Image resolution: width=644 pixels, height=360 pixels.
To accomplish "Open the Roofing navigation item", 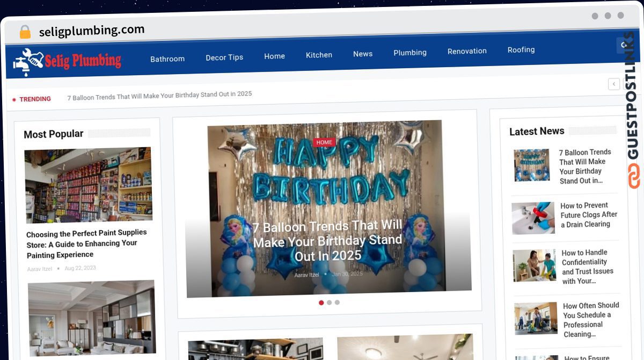I will 521,50.
